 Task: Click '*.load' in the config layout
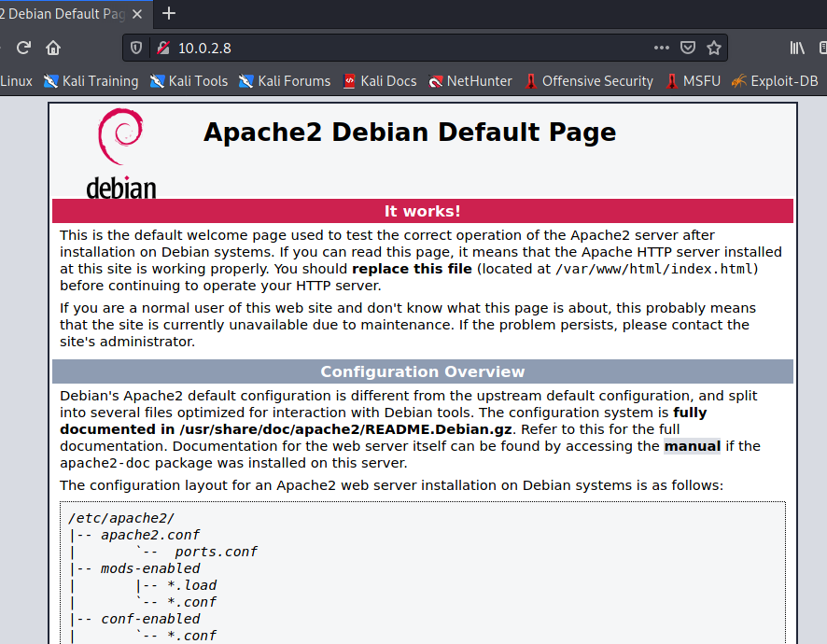coord(192,586)
